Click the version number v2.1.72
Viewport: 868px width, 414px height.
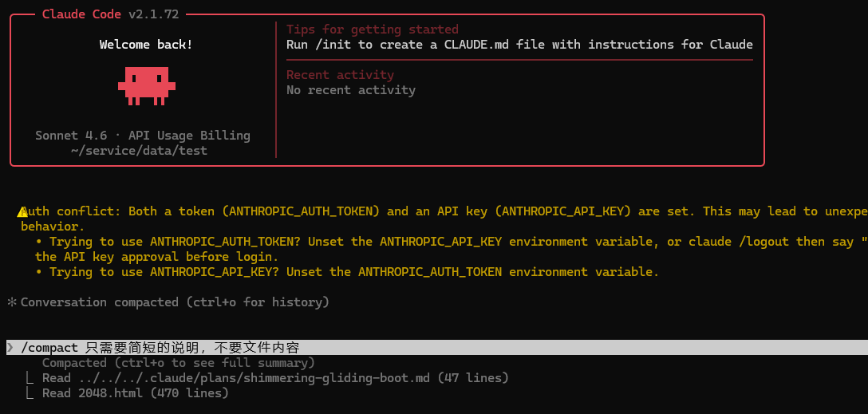153,14
